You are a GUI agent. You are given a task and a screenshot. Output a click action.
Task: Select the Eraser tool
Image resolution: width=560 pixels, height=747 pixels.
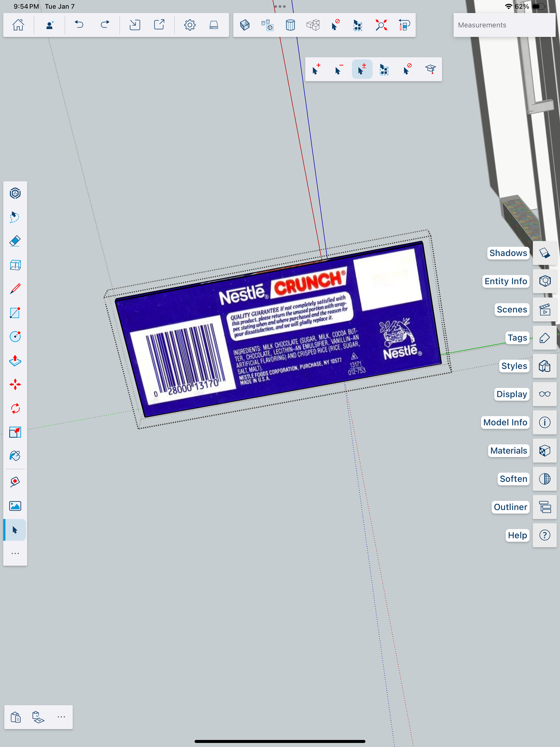15,241
